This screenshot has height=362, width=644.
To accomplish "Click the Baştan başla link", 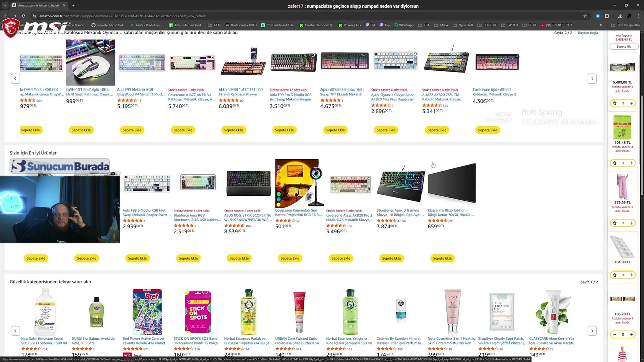I will pos(588,33).
